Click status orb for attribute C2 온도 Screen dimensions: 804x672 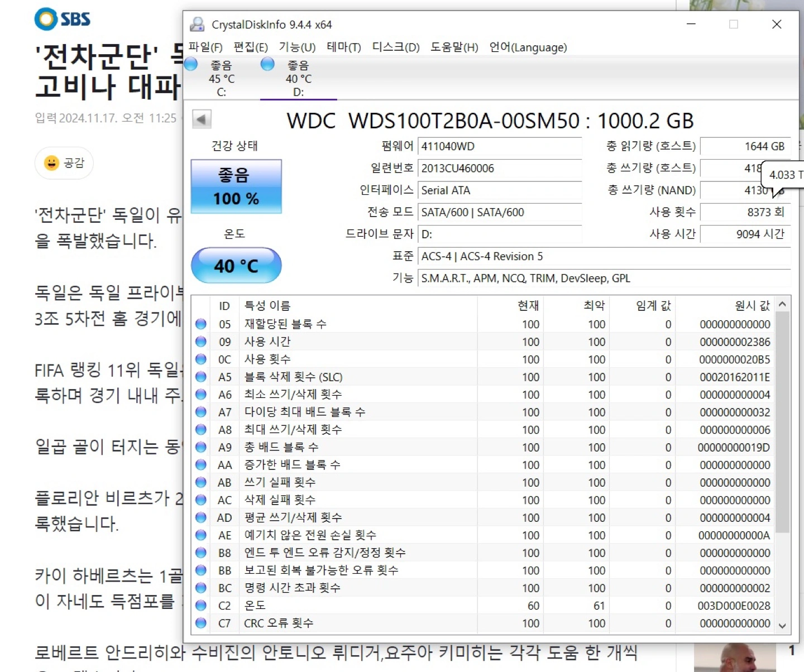[201, 605]
